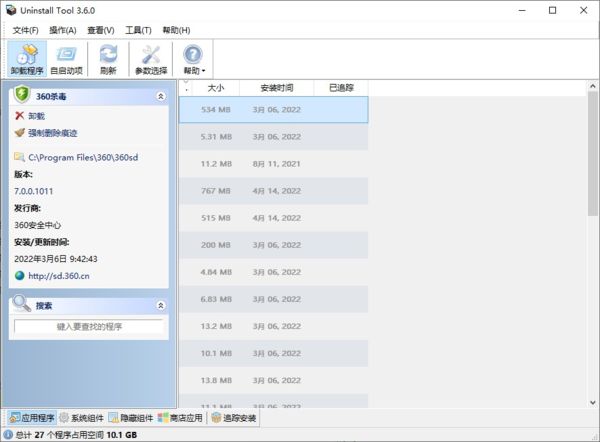
Task: Click the vertical scrollbar thumb
Action: click(593, 154)
